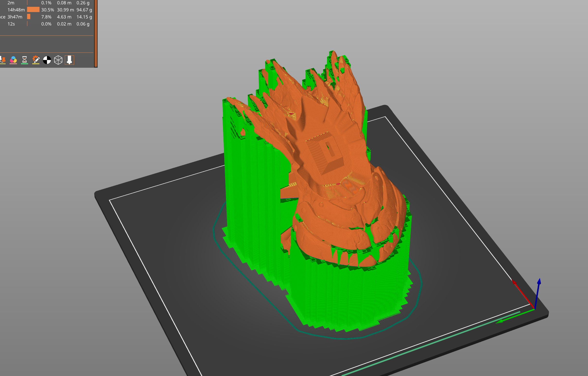This screenshot has width=588, height=376.
Task: Toggle the custom G-codes gear-pencil icon
Action: point(36,60)
